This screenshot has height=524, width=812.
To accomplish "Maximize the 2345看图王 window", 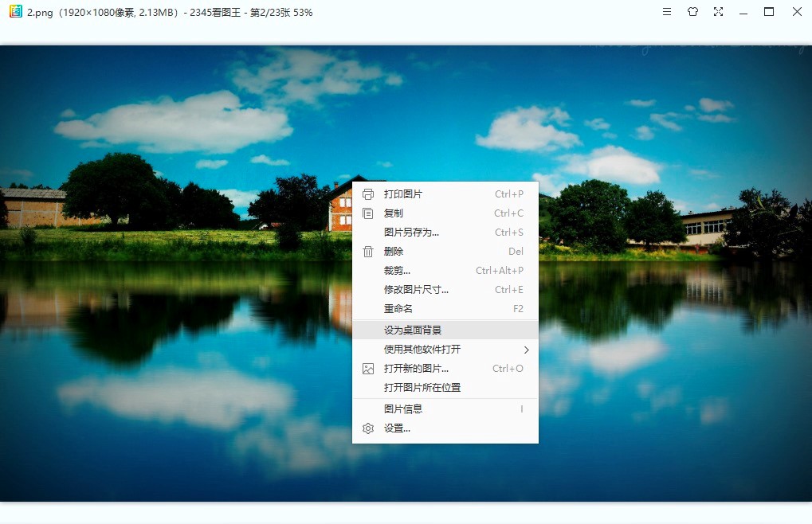I will click(769, 11).
